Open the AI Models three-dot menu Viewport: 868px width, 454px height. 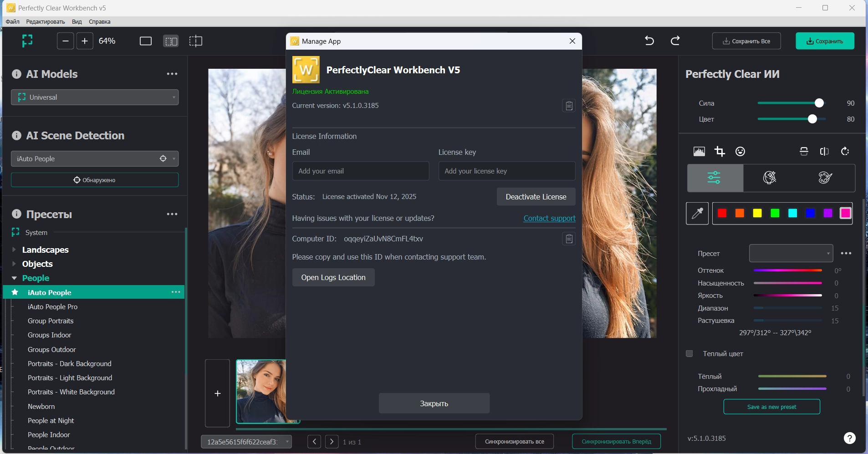click(172, 74)
